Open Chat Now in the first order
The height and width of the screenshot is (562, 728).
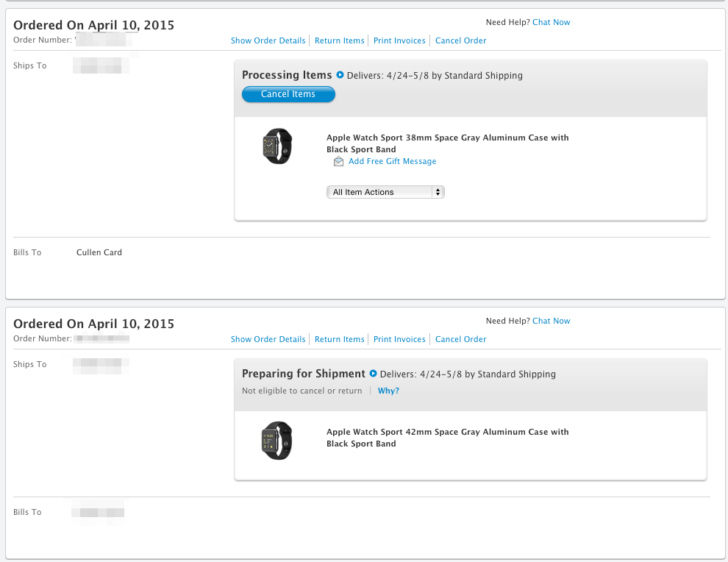(551, 22)
